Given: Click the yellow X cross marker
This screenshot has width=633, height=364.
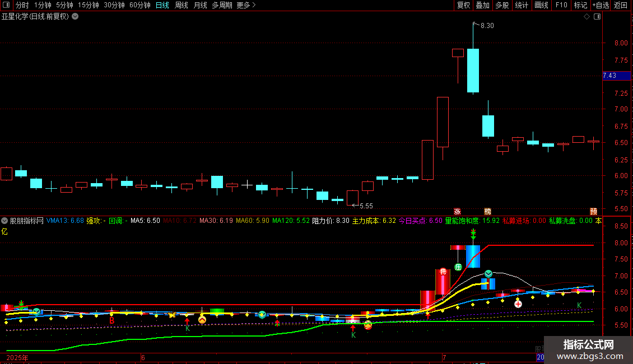Looking at the screenshot, I should [x=172, y=314].
